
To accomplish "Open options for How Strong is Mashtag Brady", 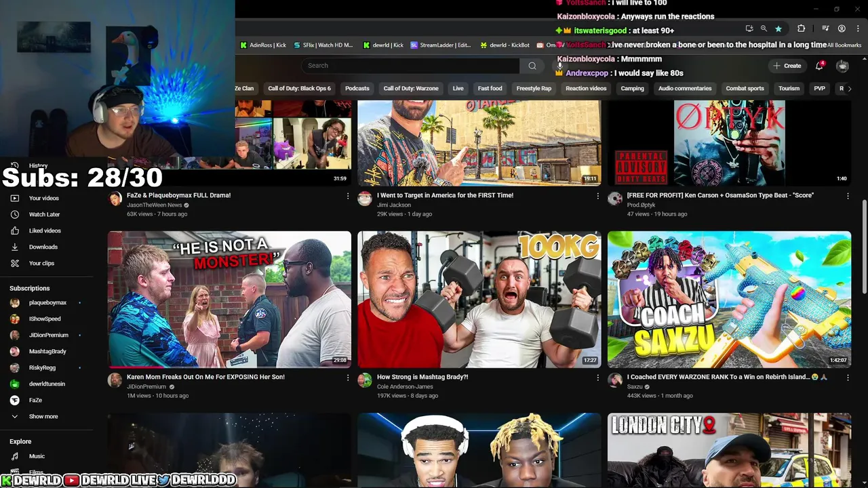I will point(597,378).
